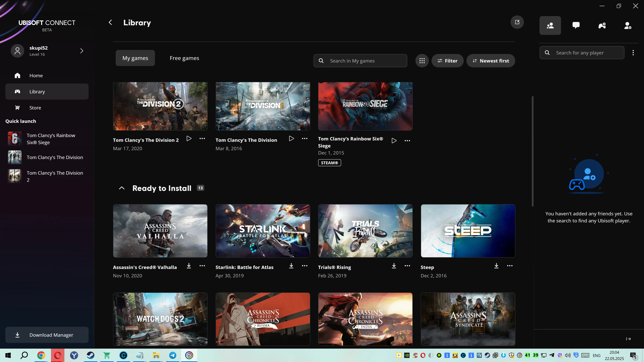Play Tom Clancy's Rainbow Six Siege
The image size is (644, 362).
(x=394, y=141)
